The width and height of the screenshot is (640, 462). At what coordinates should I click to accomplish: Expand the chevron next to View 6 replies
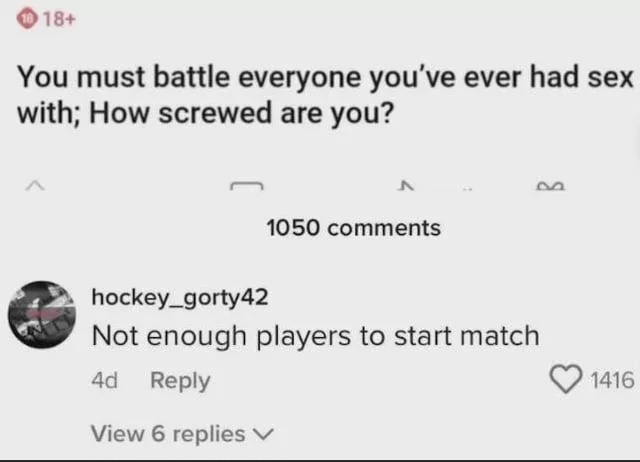click(264, 434)
